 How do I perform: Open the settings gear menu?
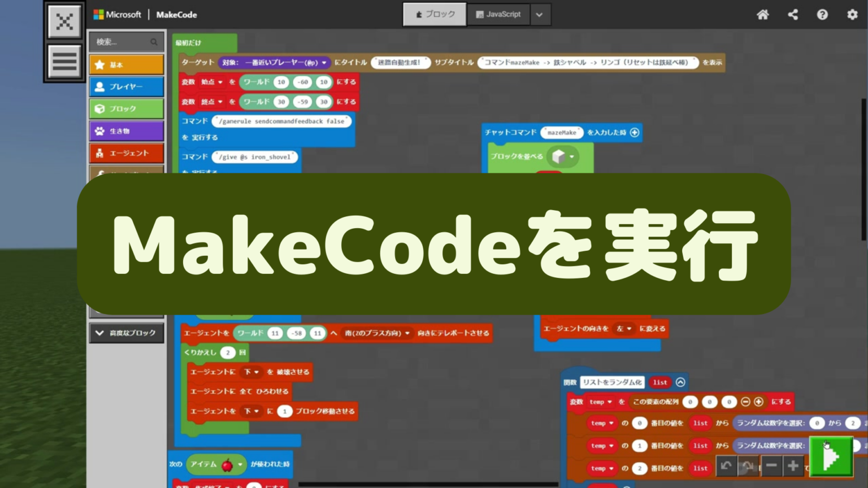tap(852, 15)
